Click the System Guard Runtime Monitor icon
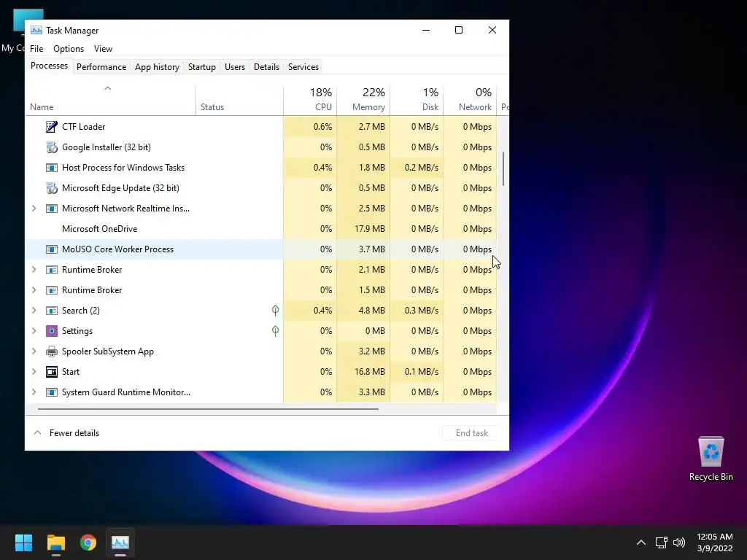 (x=52, y=392)
